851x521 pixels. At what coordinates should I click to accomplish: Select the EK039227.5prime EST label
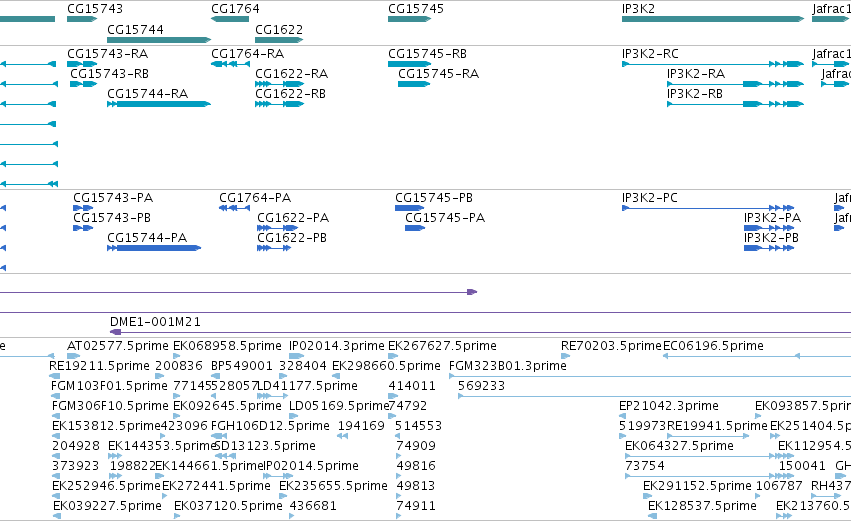[107, 506]
